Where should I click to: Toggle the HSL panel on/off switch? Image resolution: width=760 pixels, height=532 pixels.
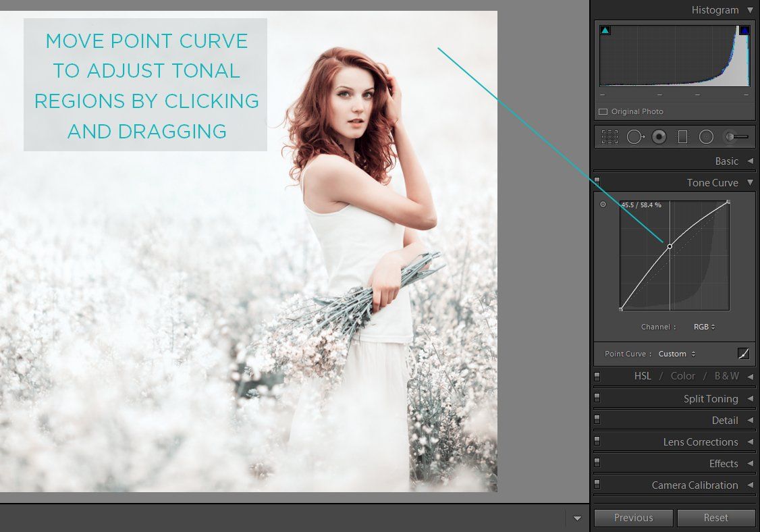597,376
